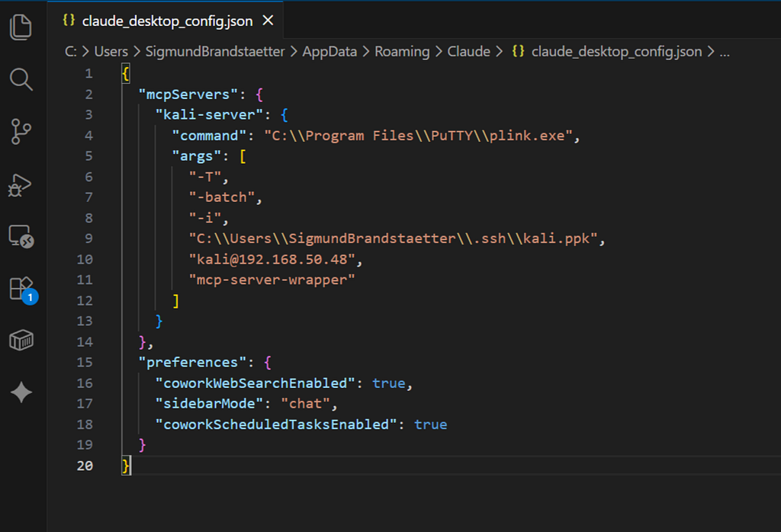Click the breadcrumb ellipsis symbol
Image resolution: width=781 pixels, height=532 pixels.
(x=725, y=51)
